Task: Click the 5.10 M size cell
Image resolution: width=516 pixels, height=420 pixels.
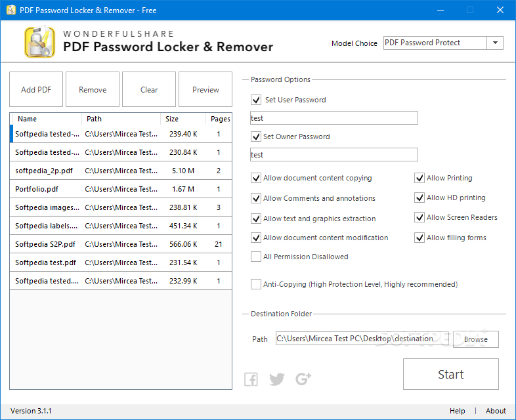Action: [183, 171]
